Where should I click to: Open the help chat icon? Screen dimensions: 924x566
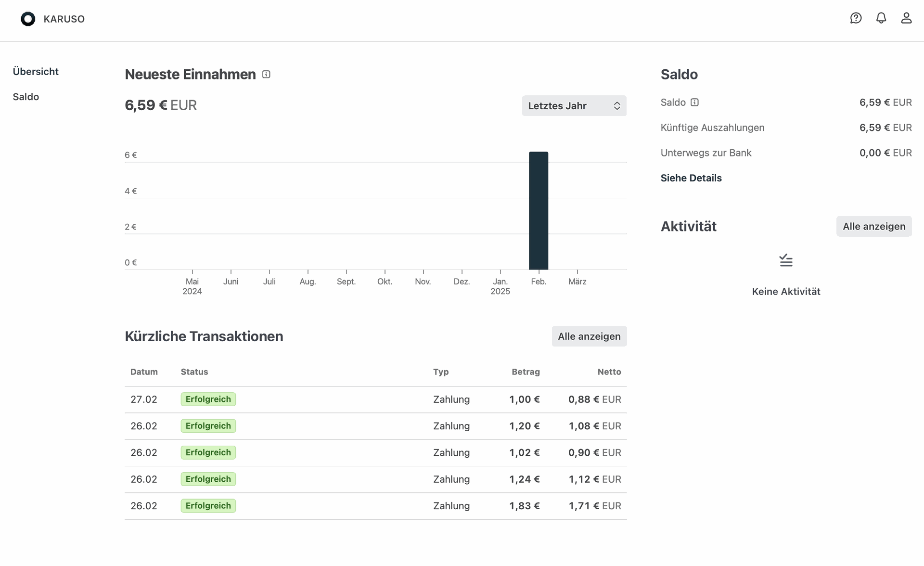856,18
